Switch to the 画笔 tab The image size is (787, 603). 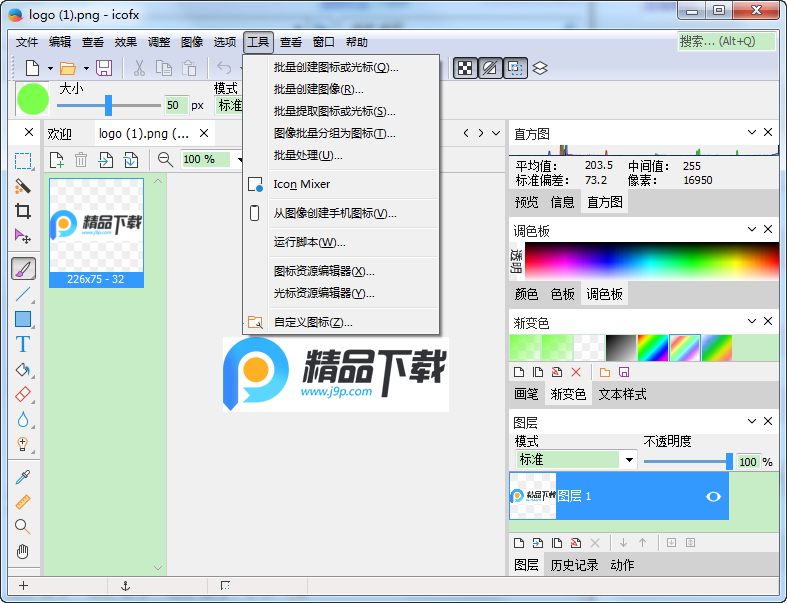[526, 394]
